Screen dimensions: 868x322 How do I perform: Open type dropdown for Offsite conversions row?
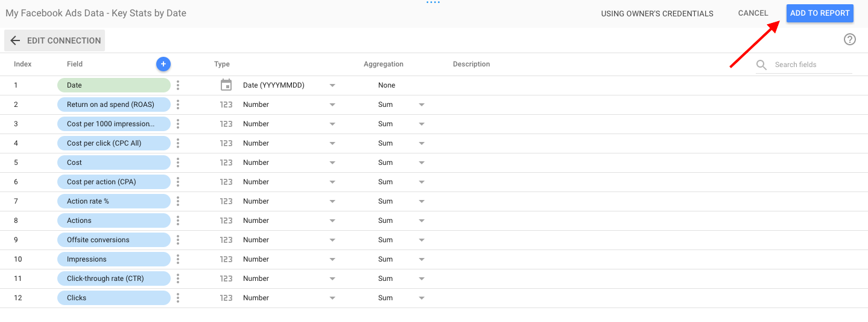click(332, 240)
